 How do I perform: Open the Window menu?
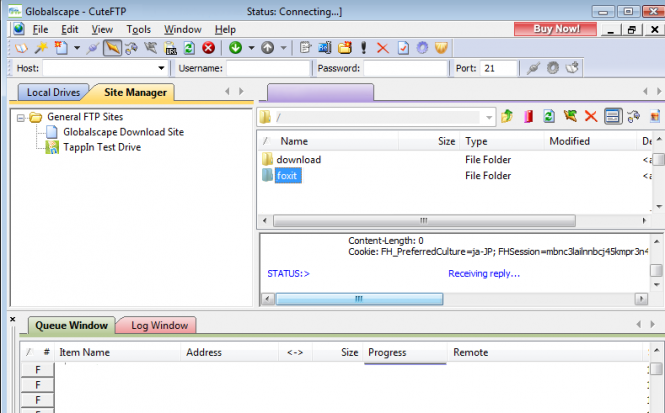[x=183, y=29]
